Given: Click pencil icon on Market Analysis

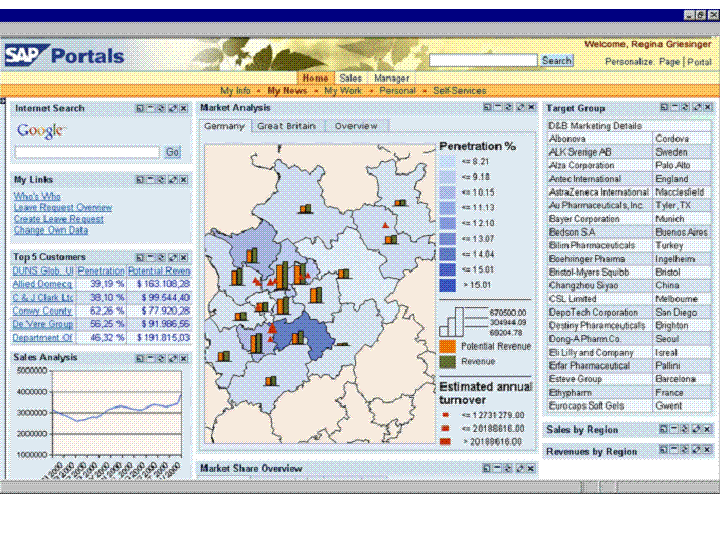Looking at the screenshot, I should click(x=520, y=107).
